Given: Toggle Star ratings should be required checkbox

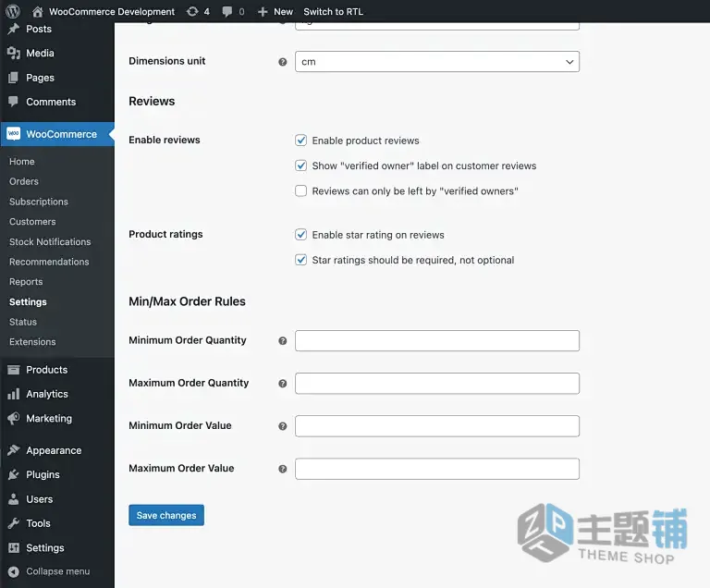Looking at the screenshot, I should [x=300, y=260].
